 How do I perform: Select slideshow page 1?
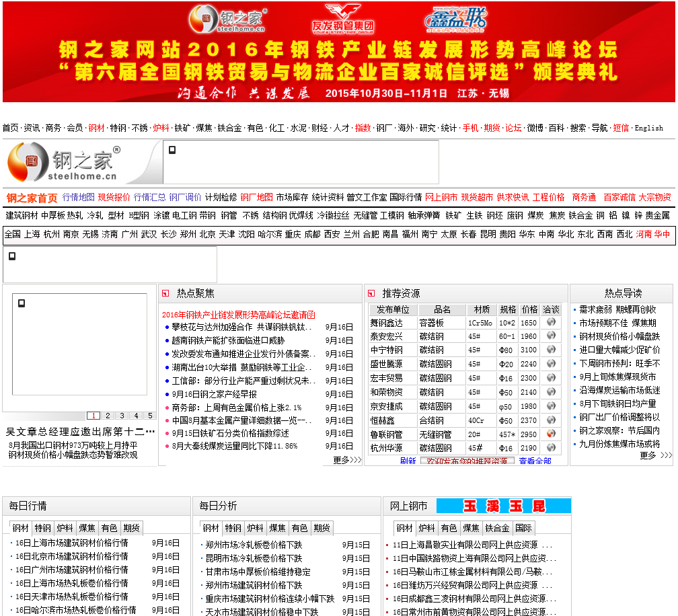[x=93, y=416]
